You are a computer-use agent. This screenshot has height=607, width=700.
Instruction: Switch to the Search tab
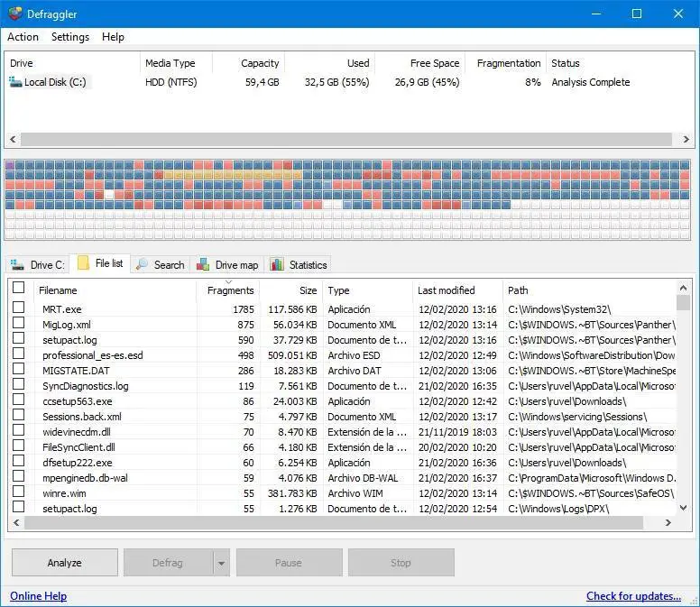point(161,264)
